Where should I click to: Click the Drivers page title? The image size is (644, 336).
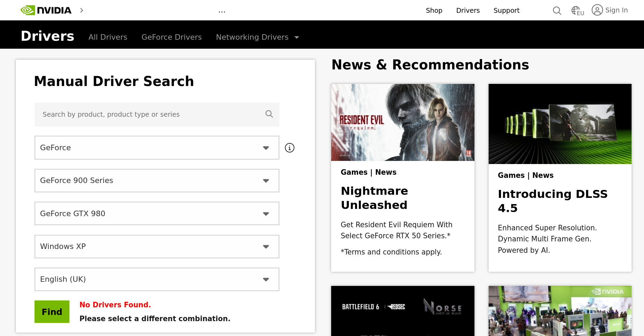click(x=47, y=36)
